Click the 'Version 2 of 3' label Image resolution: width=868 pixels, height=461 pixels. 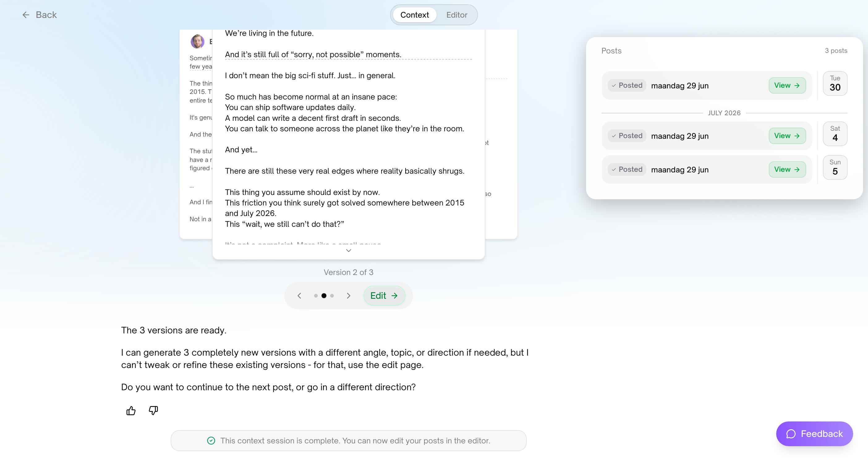pos(348,272)
